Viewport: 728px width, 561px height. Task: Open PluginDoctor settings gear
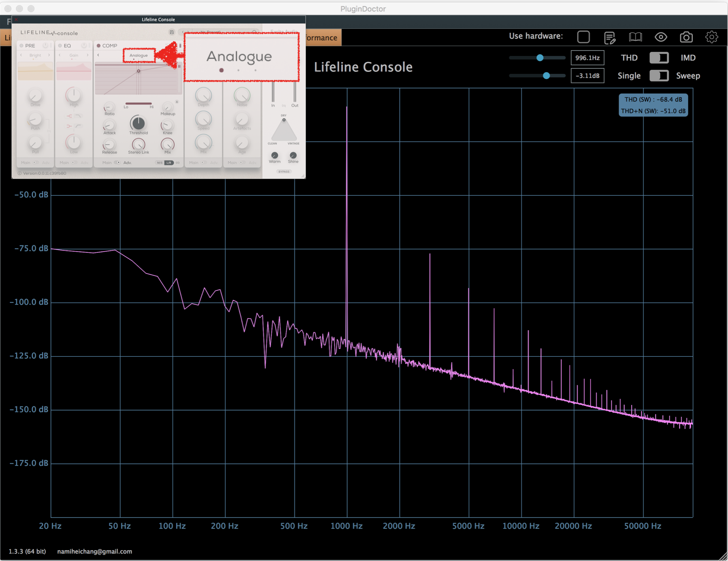coord(712,37)
